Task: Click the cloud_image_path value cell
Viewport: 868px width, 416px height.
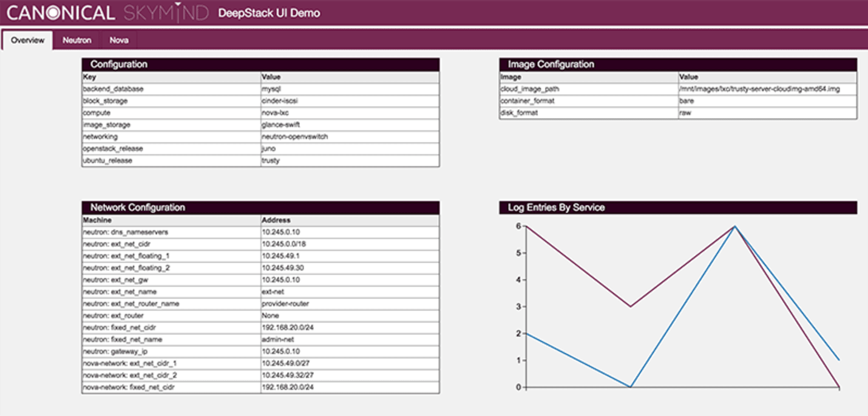Action: (767, 89)
